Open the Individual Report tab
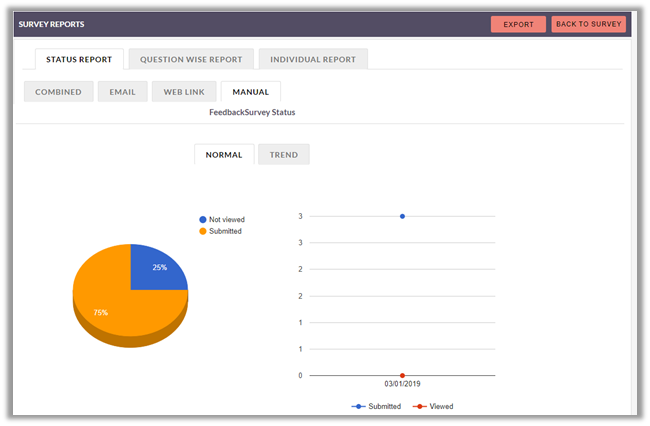Viewport: 650px width, 426px height. (x=313, y=59)
